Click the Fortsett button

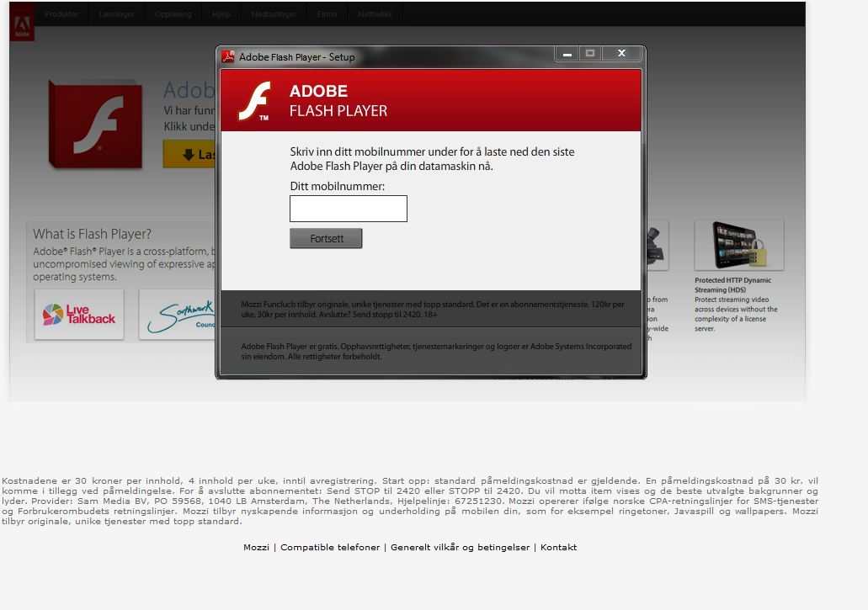326,238
